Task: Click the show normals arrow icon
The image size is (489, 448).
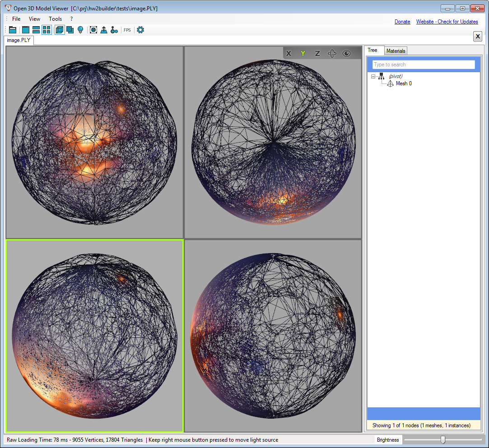Action: (x=104, y=30)
